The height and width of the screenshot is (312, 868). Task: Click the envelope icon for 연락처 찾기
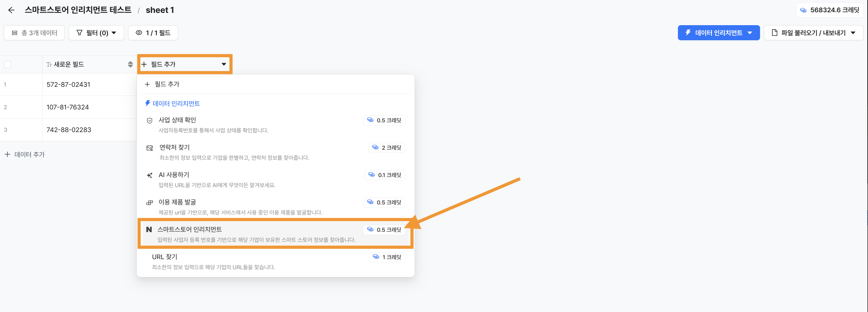click(x=149, y=148)
